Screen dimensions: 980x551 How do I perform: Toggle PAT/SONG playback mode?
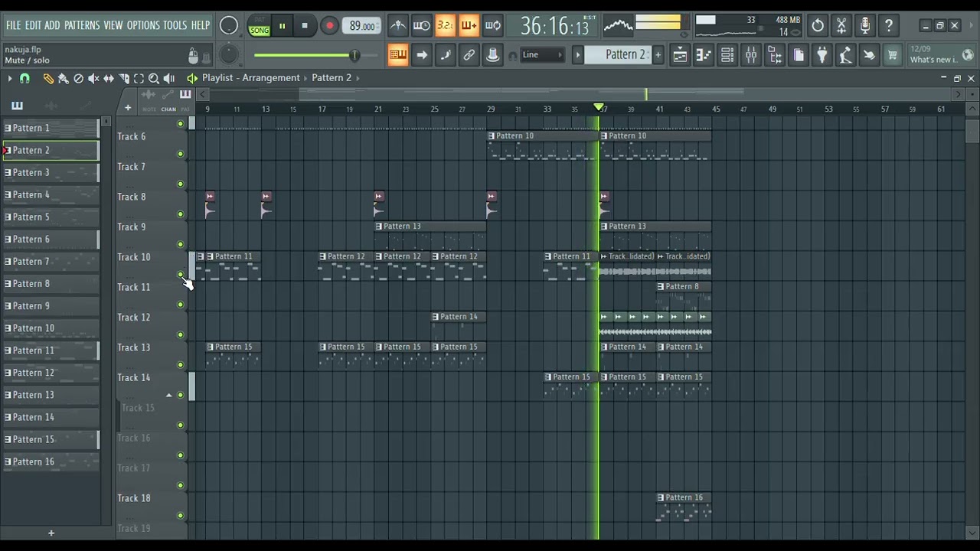tap(259, 27)
